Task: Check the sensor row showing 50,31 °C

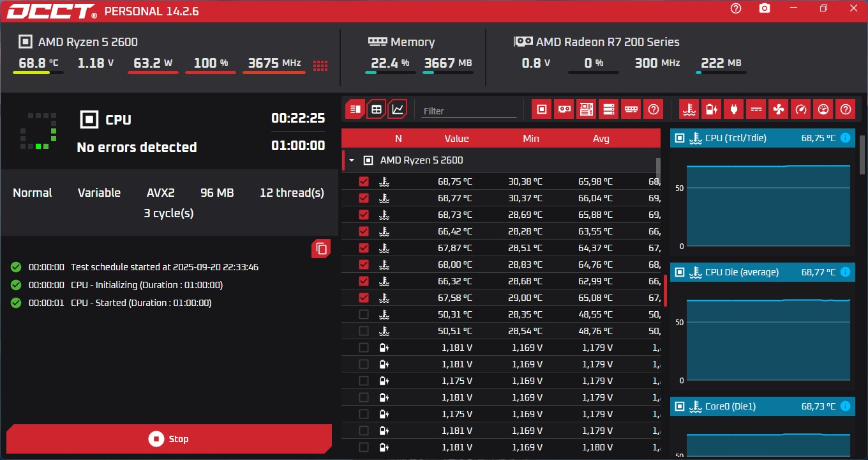Action: [364, 314]
